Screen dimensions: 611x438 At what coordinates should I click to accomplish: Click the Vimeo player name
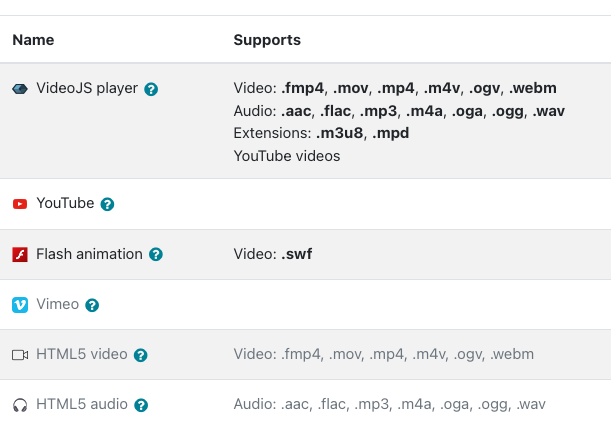(58, 304)
